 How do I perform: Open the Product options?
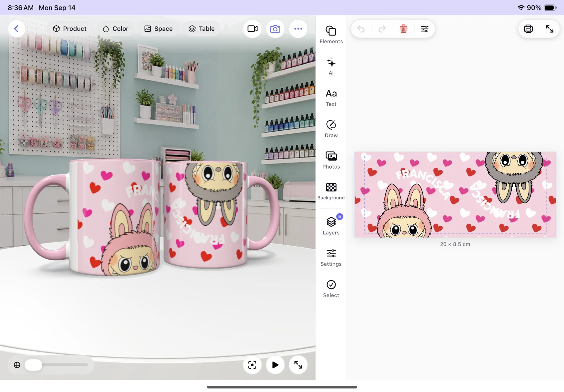[70, 29]
